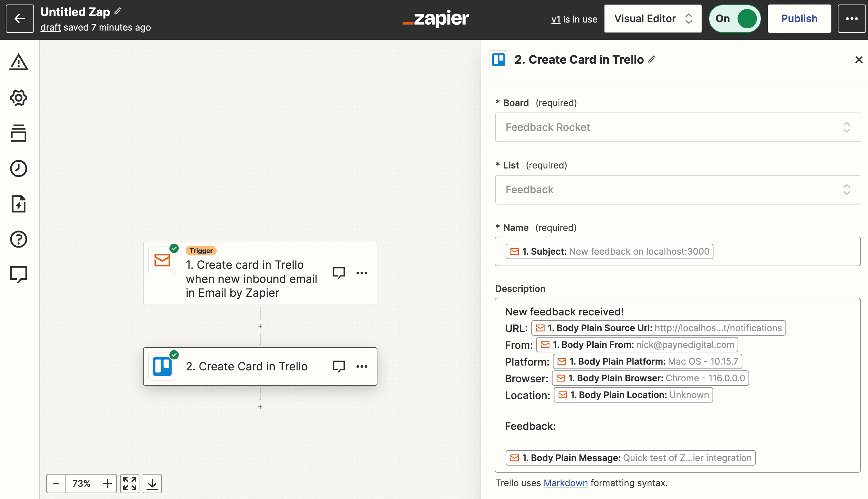Click the zoom in plus button
868x499 pixels.
[x=107, y=484]
